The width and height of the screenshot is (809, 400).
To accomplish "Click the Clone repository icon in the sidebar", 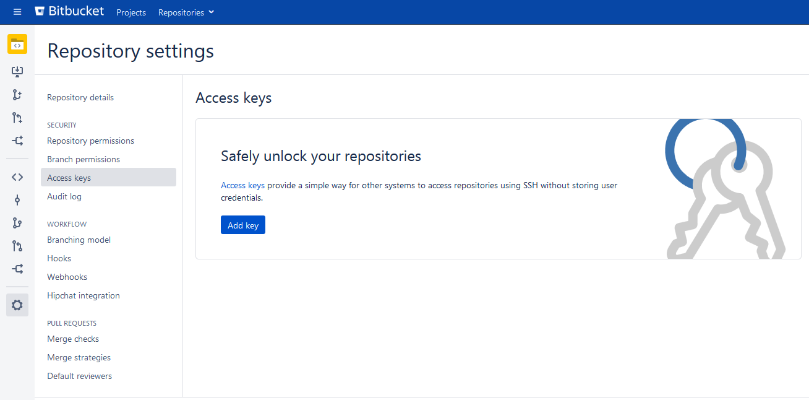I will 17,71.
